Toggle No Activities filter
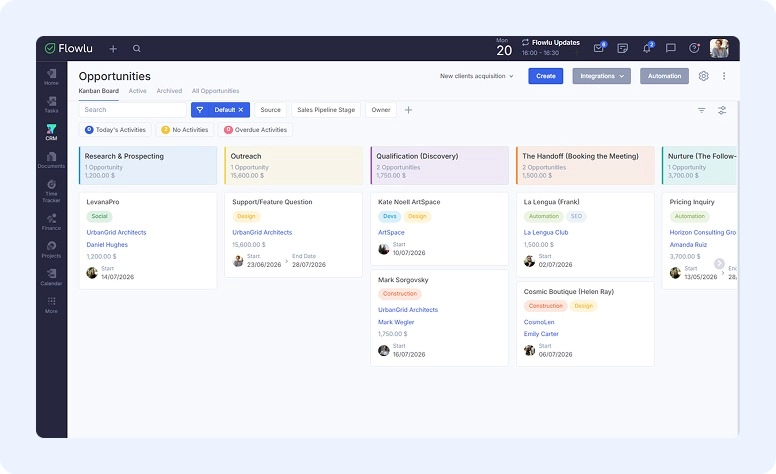This screenshot has height=474, width=776. [185, 130]
